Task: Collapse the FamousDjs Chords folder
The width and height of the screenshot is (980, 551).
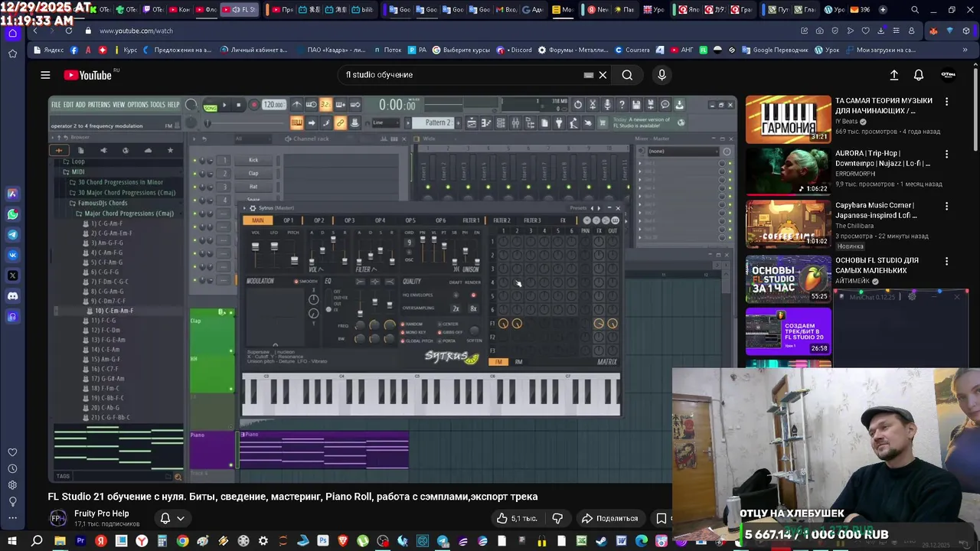Action: pyautogui.click(x=103, y=203)
